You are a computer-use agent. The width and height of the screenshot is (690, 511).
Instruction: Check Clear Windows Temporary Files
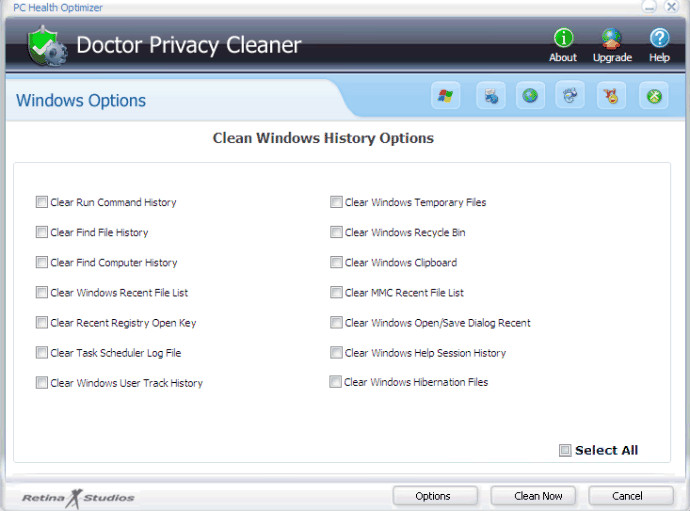pos(336,202)
